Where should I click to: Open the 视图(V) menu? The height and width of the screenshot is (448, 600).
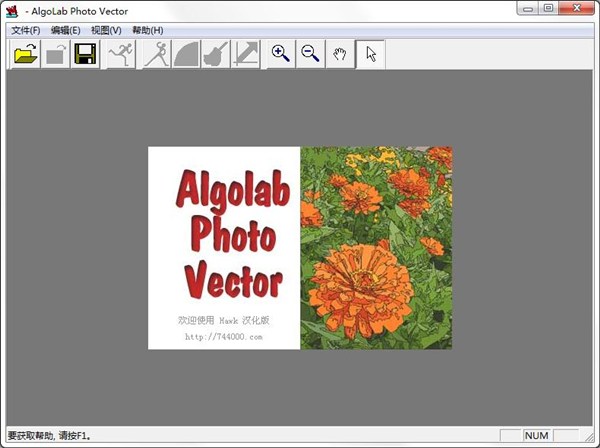point(106,30)
